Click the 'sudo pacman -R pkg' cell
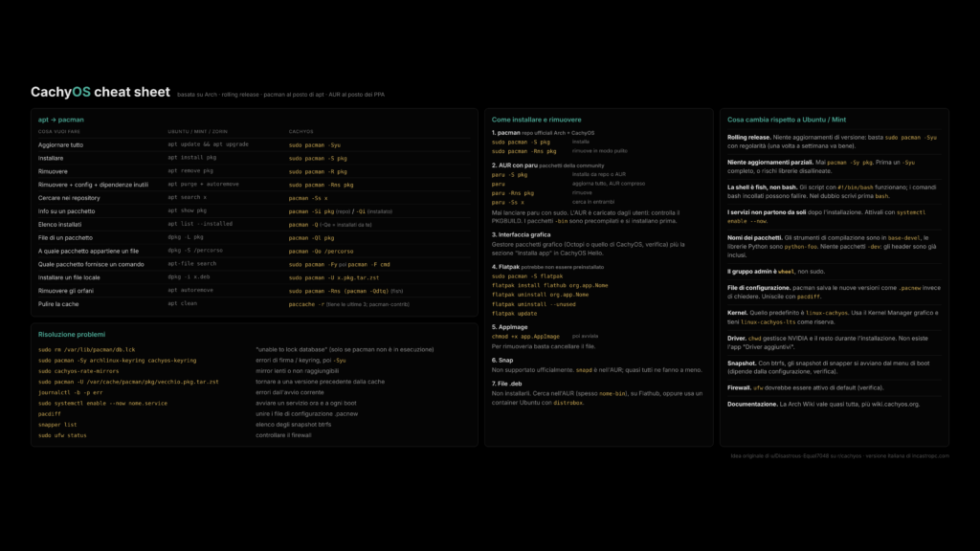 tap(318, 171)
